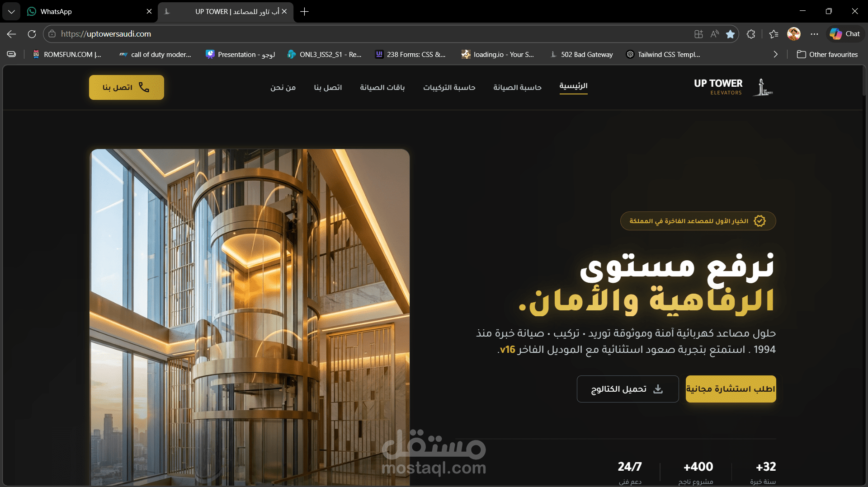Open the Tailwind CSS bookmark
The height and width of the screenshot is (487, 868).
(662, 54)
